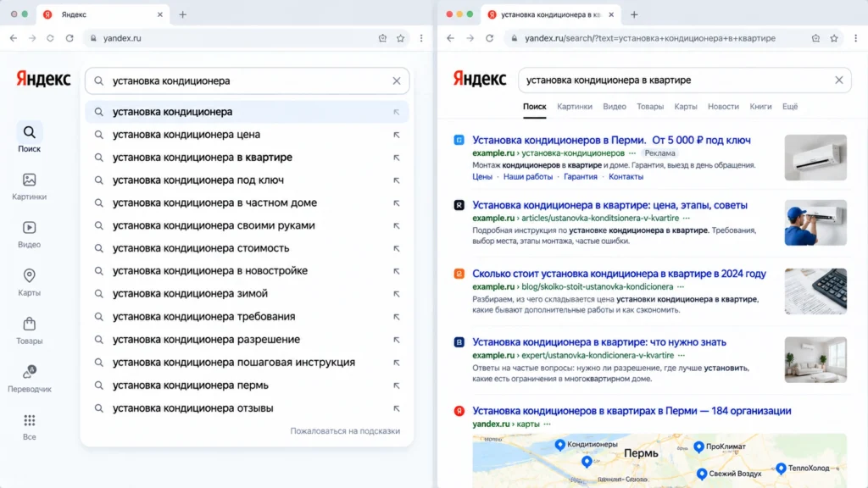
Task: Click the Yandex logo in left window
Action: click(x=43, y=79)
